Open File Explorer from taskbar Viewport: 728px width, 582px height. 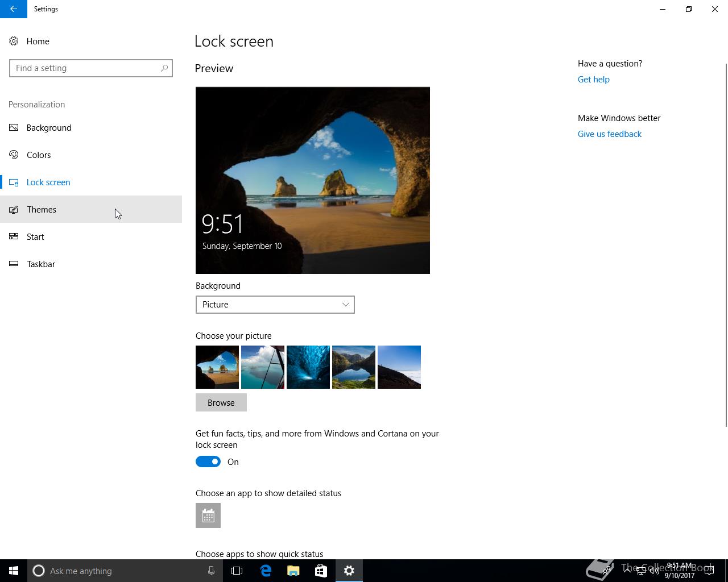293,571
